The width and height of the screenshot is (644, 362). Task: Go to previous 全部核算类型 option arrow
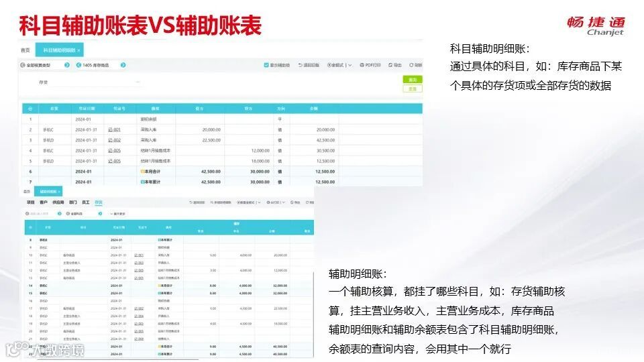click(x=23, y=65)
